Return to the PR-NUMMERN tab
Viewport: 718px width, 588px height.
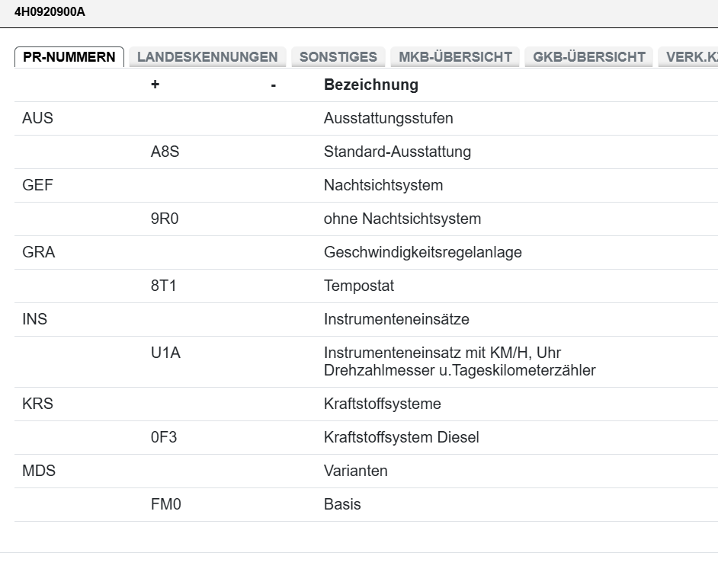click(x=69, y=56)
